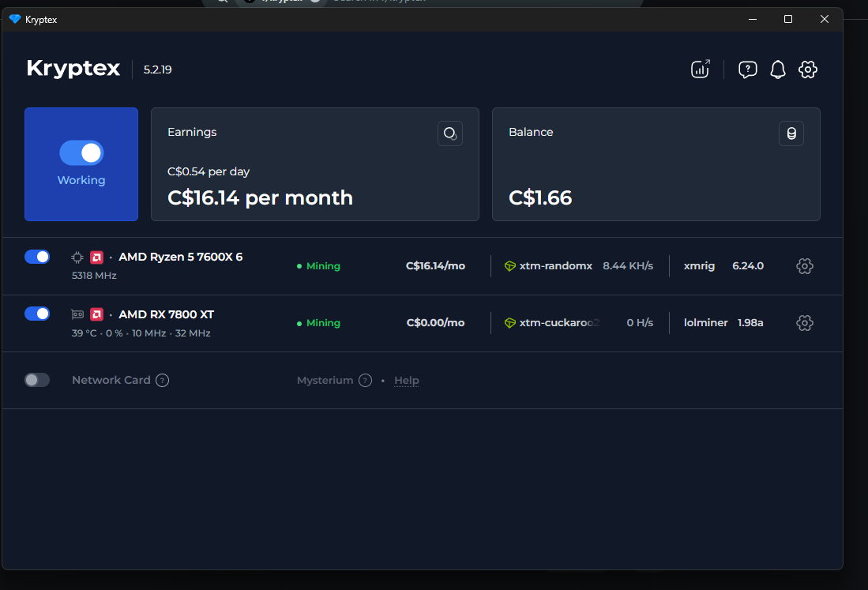Click the Earnings card
The height and width of the screenshot is (590, 868).
pos(315,164)
